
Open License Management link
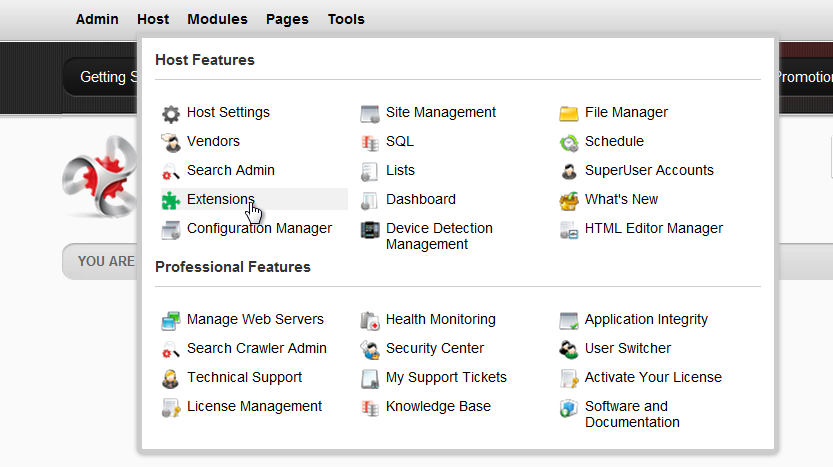click(x=254, y=406)
